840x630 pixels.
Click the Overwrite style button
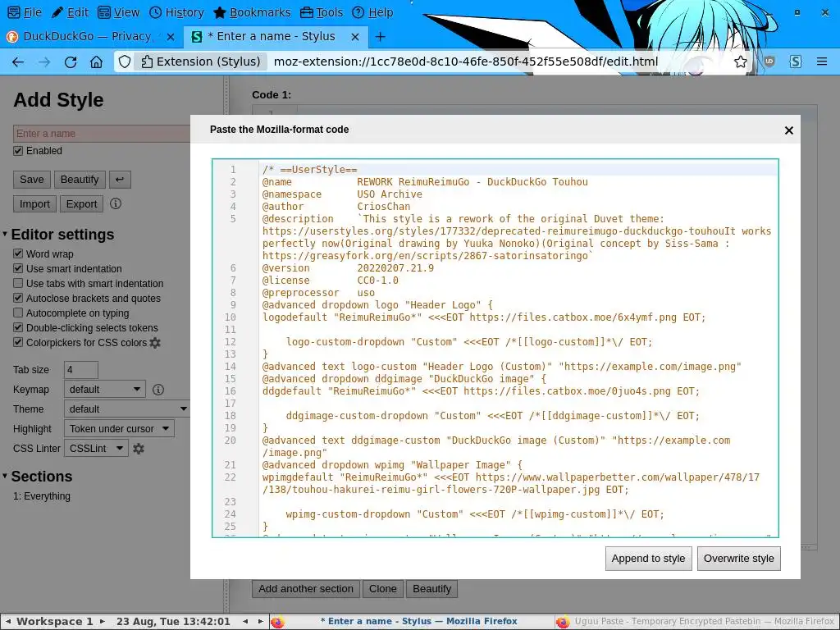point(739,559)
